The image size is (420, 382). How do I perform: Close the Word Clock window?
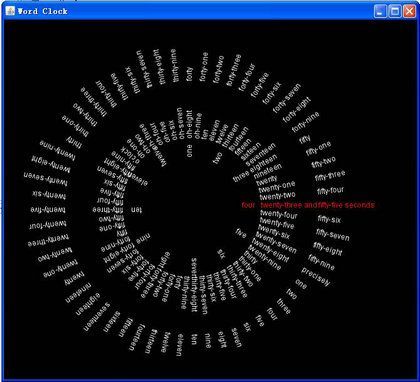(x=409, y=11)
